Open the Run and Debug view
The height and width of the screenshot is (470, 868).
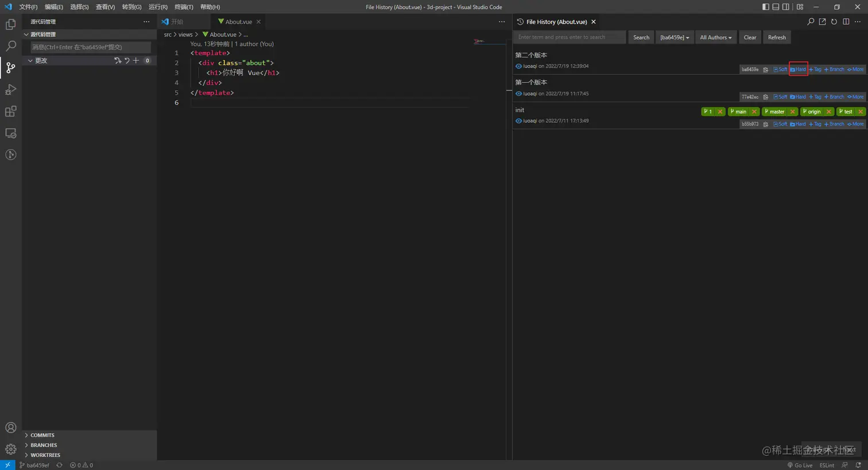pyautogui.click(x=10, y=90)
